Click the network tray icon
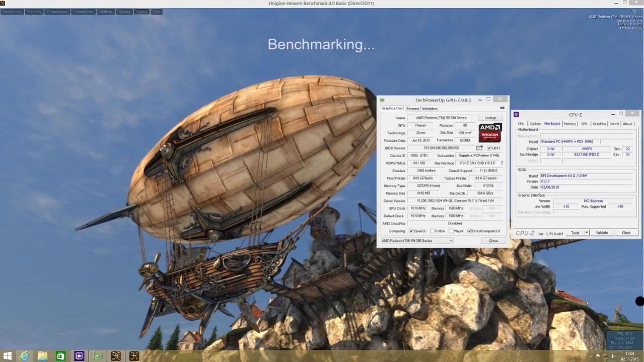 [x=606, y=356]
